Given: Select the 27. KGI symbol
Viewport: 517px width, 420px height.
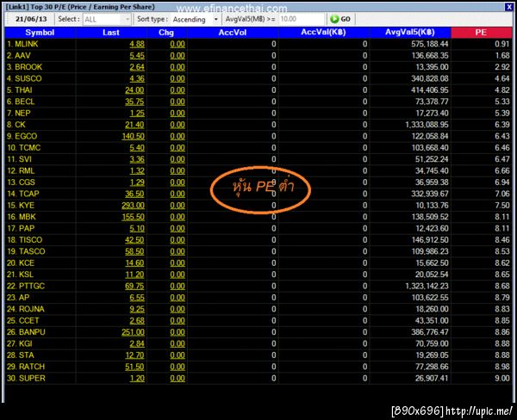Looking at the screenshot, I should tap(20, 344).
